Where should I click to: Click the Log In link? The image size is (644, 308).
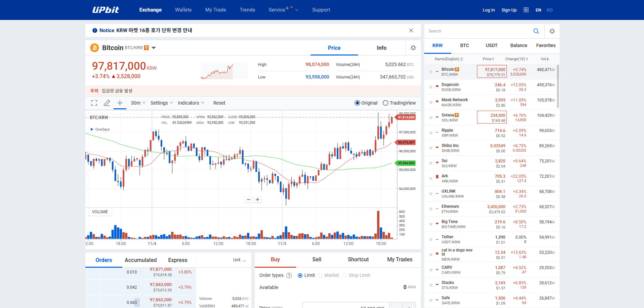click(x=489, y=10)
